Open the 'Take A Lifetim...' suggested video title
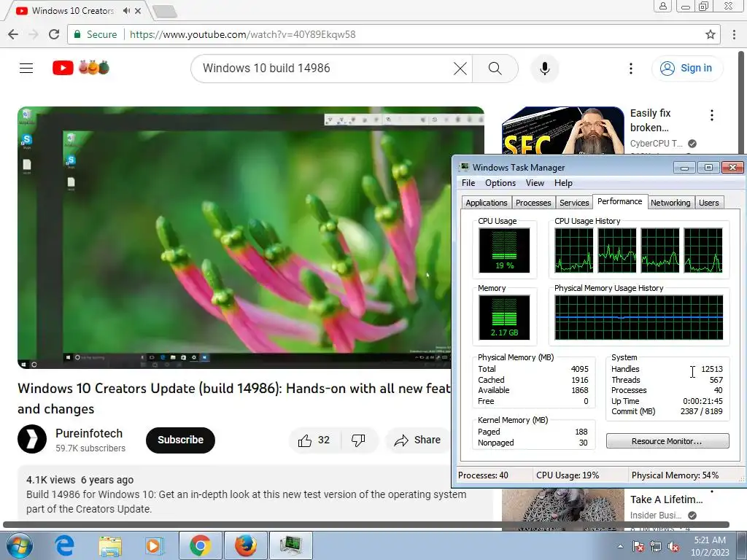Screen dimensions: 747x560 click(667, 499)
